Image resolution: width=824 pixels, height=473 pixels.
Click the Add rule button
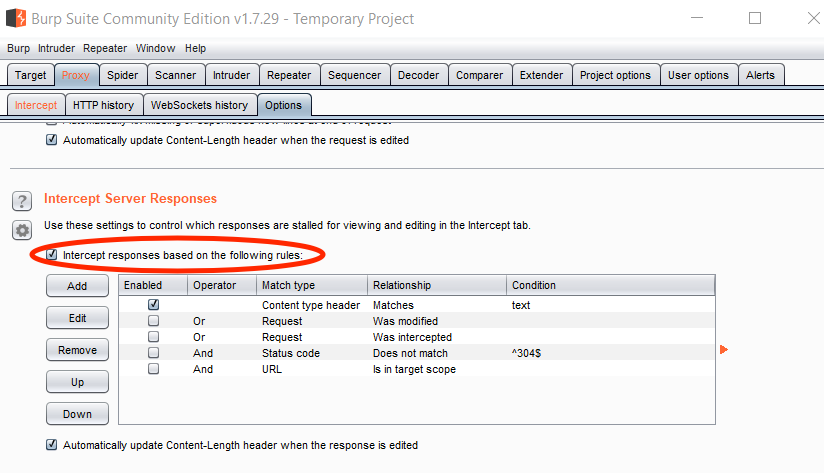(x=77, y=286)
